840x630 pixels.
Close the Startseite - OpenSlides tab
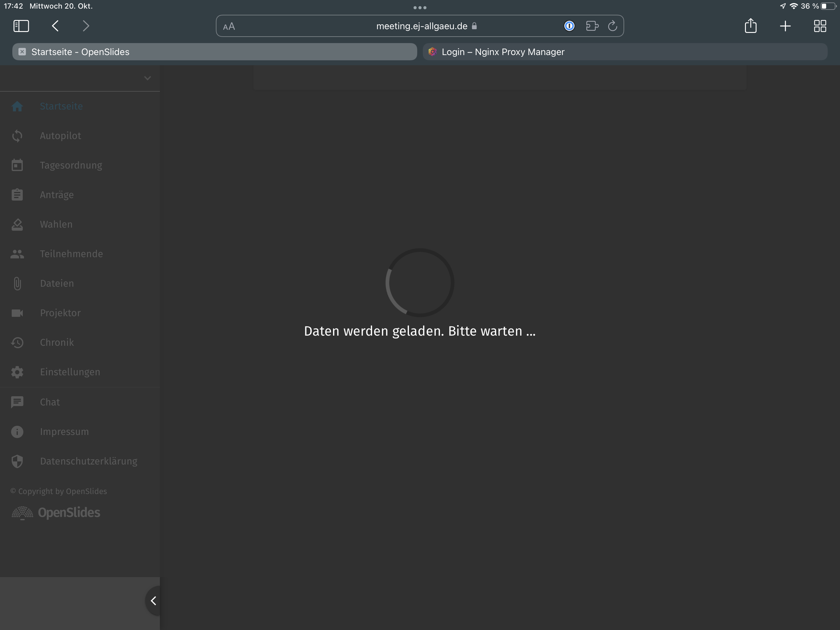[x=22, y=52]
